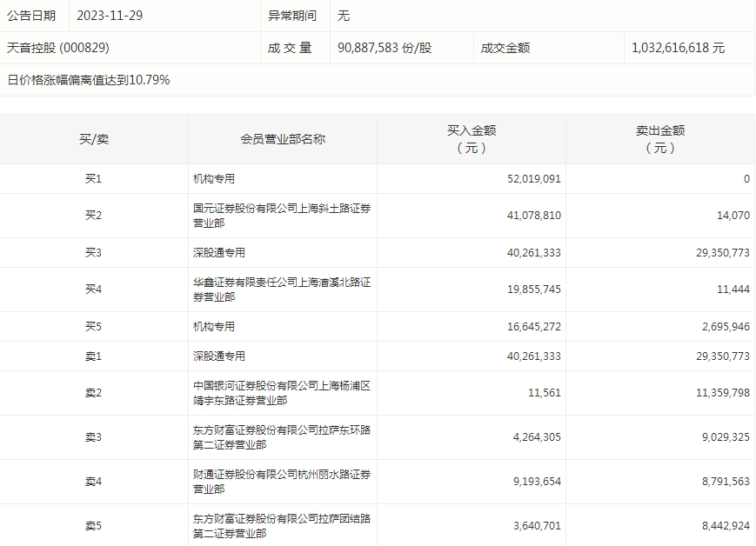Select the 卖5 row label
The width and height of the screenshot is (756, 546).
(94, 526)
